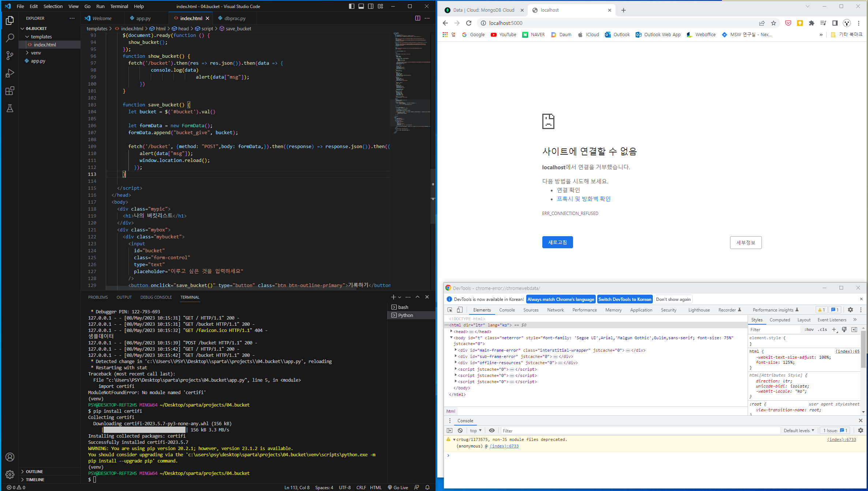Open the Computed tab in DevTools styles
Image resolution: width=868 pixels, height=491 pixels.
(x=779, y=320)
